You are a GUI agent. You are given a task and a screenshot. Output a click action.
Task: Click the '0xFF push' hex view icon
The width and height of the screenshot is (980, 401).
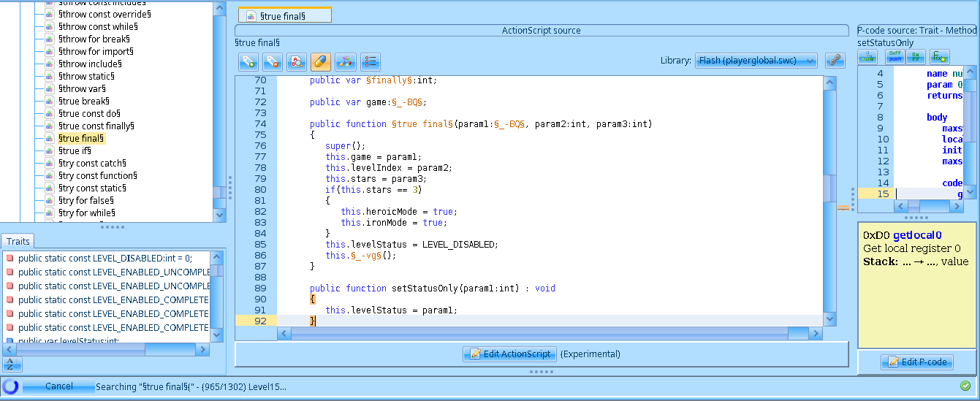(894, 57)
